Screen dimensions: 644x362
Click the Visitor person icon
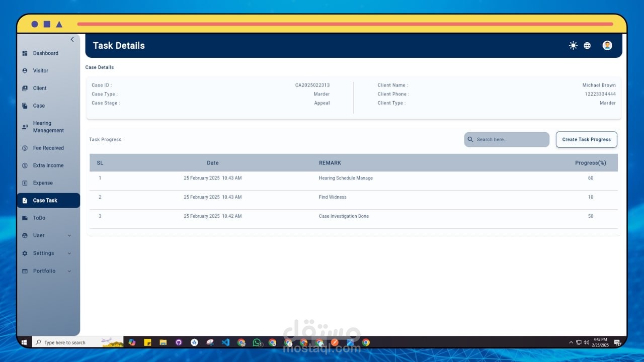point(25,71)
